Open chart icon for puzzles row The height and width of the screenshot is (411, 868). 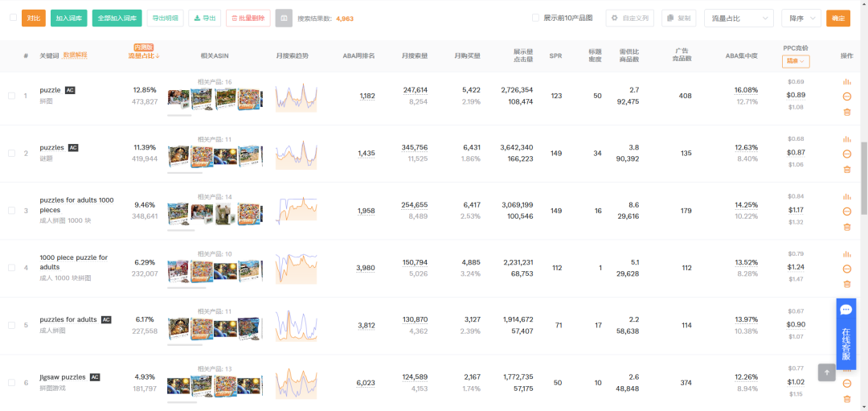point(846,139)
